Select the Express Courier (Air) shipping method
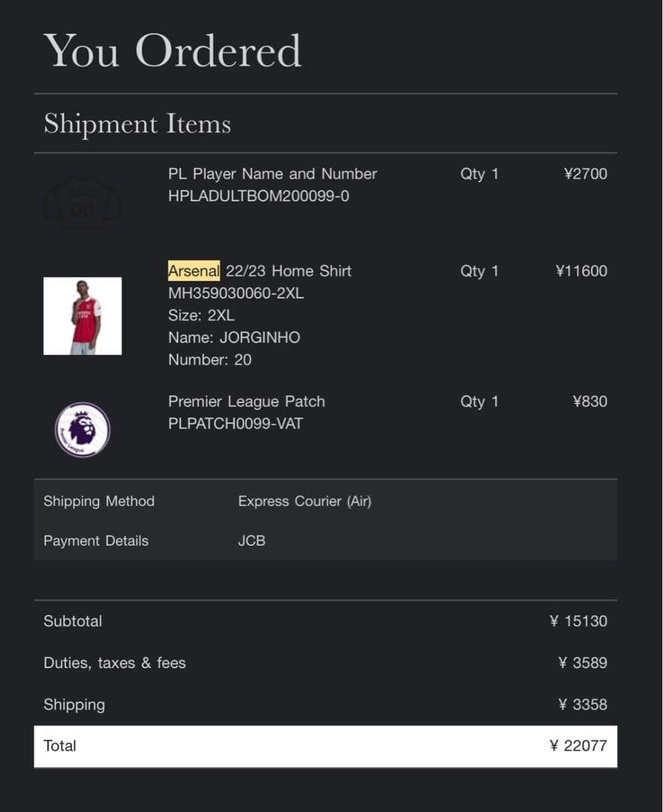The width and height of the screenshot is (663, 812). 304,501
